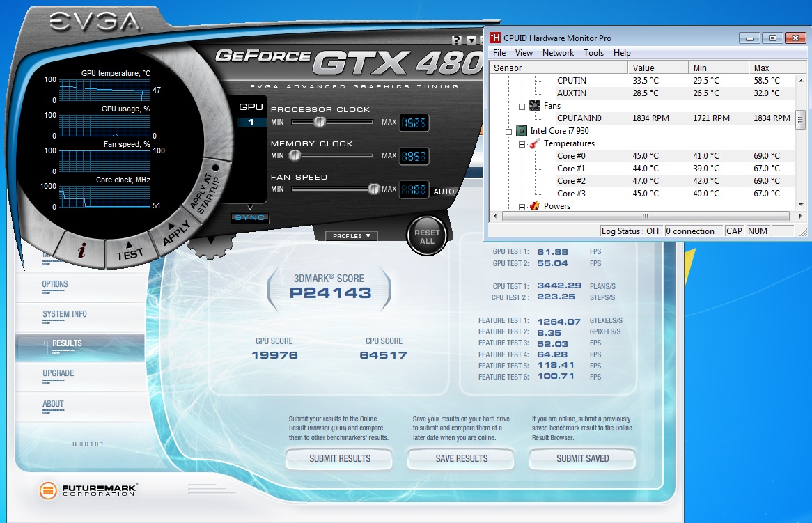The image size is (812, 523).
Task: Click the EVGA tuner dropdown arrow icon
Action: (471, 40)
